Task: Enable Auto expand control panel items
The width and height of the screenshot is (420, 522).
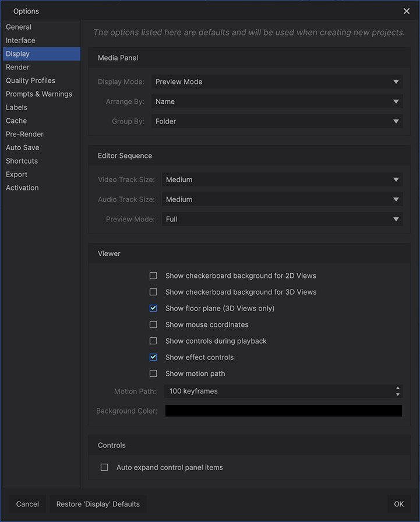Action: [x=104, y=467]
